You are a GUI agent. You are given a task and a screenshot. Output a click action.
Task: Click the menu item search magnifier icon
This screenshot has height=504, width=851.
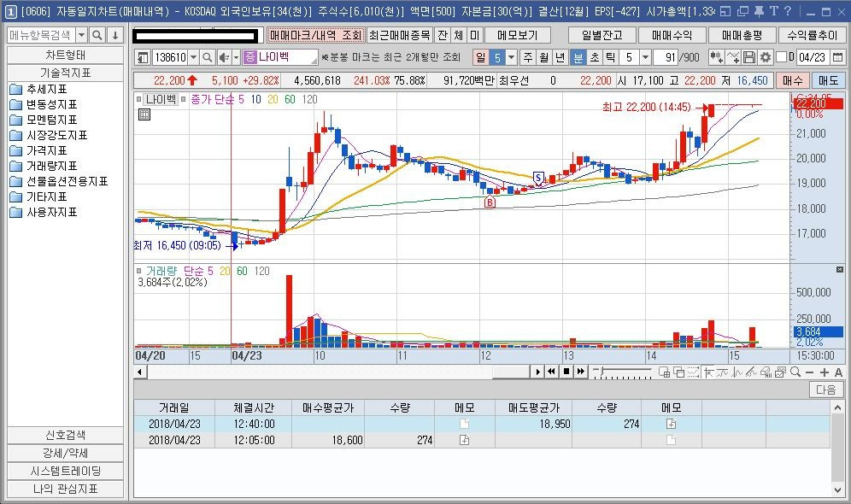(x=97, y=35)
